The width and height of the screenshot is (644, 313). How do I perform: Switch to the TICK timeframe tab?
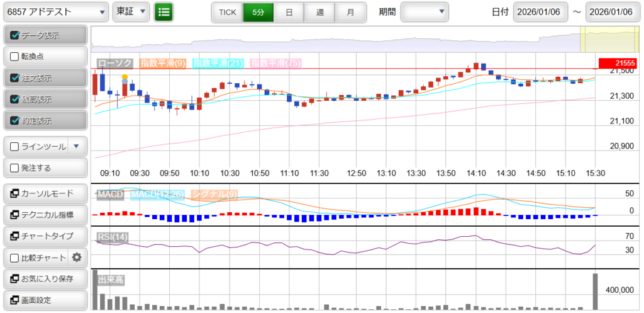coord(227,12)
